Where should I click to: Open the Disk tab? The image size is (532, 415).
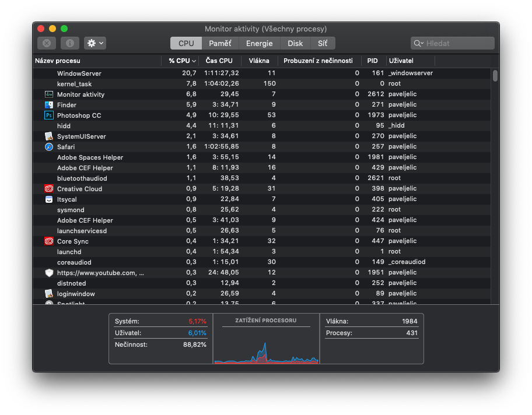tap(295, 43)
